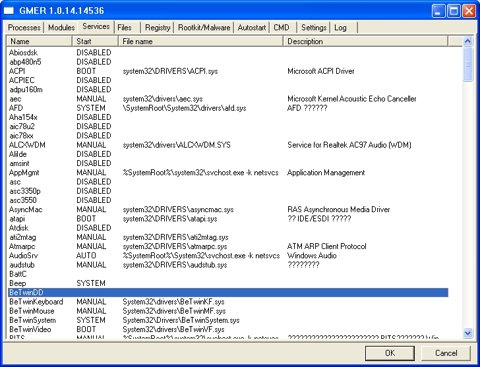Select the aic78u2 service row
This screenshot has height=367, width=480.
pyautogui.click(x=228, y=126)
